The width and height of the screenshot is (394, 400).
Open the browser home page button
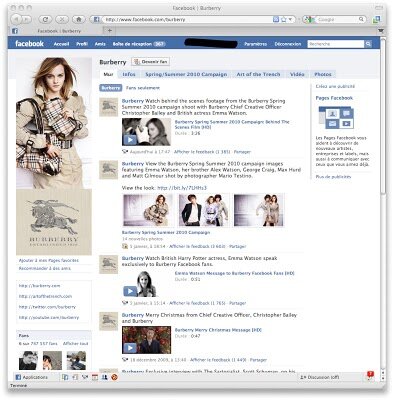(79, 19)
